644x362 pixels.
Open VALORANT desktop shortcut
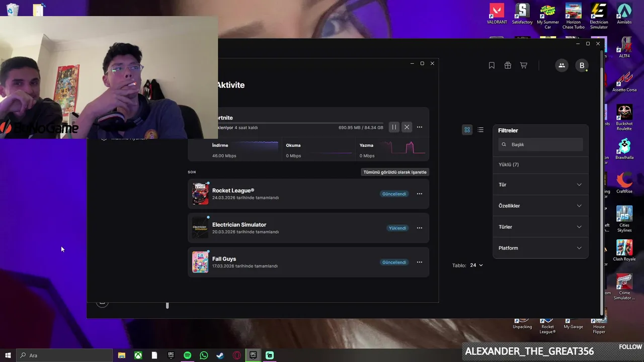coord(497,14)
